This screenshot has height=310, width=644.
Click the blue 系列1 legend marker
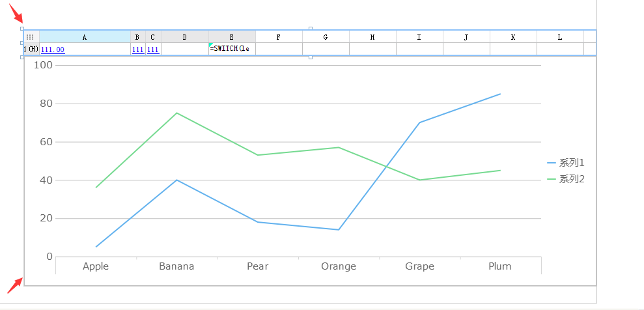(x=552, y=163)
